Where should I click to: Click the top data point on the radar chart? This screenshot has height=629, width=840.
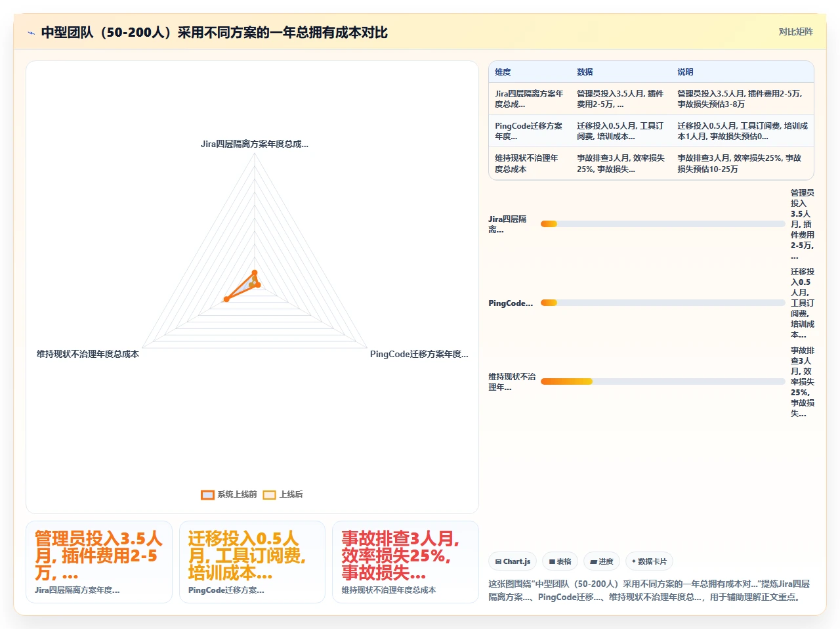pos(255,272)
